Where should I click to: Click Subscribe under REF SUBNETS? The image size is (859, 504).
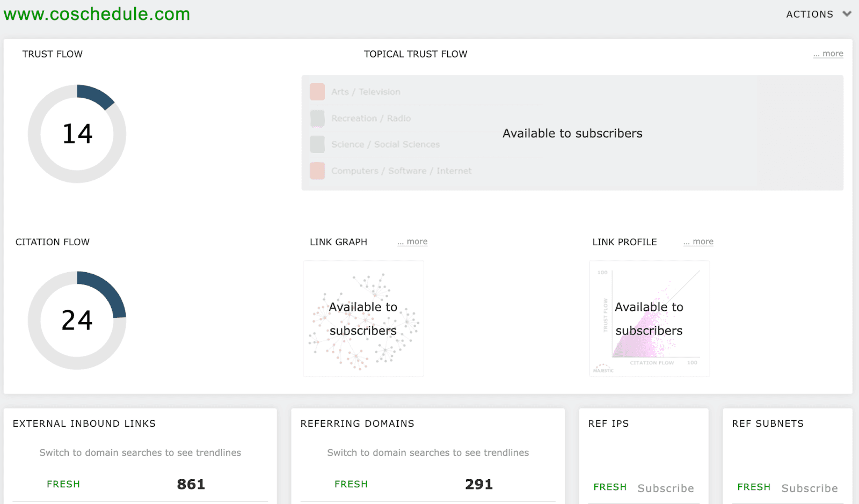click(x=810, y=488)
